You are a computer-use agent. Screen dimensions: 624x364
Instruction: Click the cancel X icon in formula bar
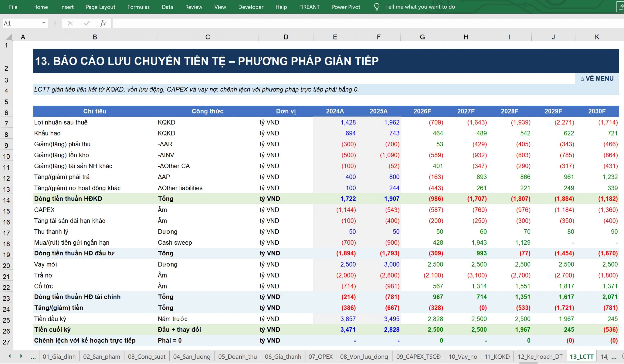tap(70, 23)
